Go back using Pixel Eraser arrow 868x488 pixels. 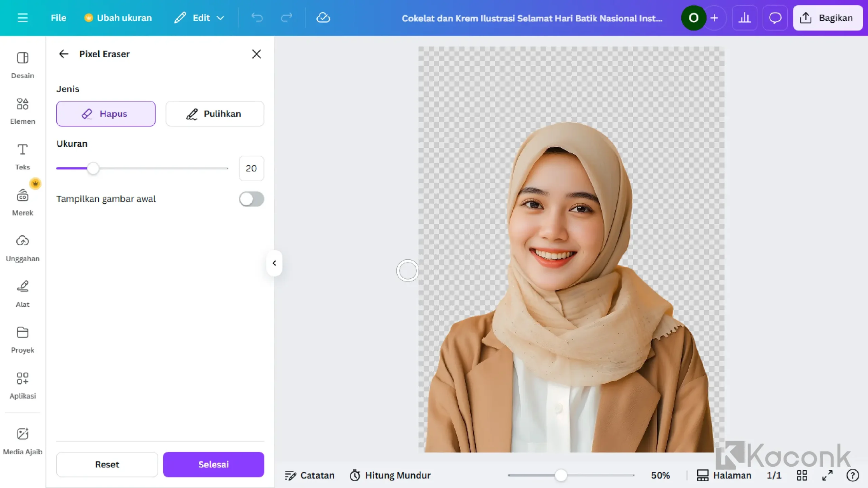click(64, 54)
